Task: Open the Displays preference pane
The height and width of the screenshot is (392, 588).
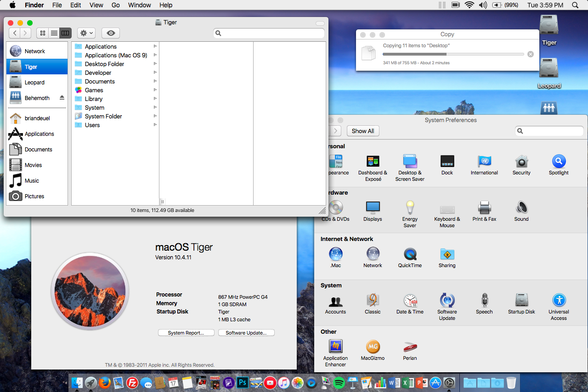Action: point(373,207)
